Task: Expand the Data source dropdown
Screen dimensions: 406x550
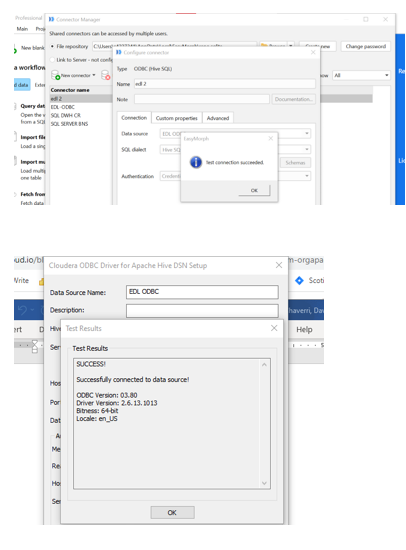Action: pyautogui.click(x=307, y=133)
